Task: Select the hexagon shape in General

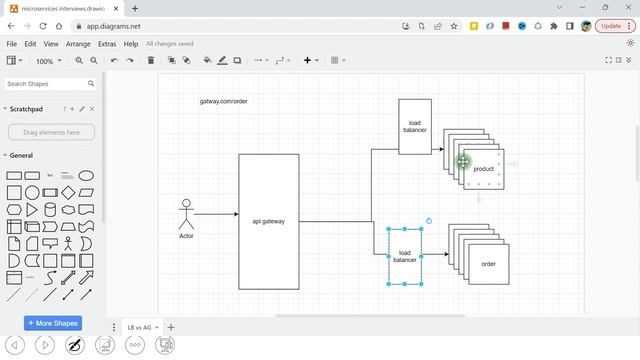Action: coord(14,210)
